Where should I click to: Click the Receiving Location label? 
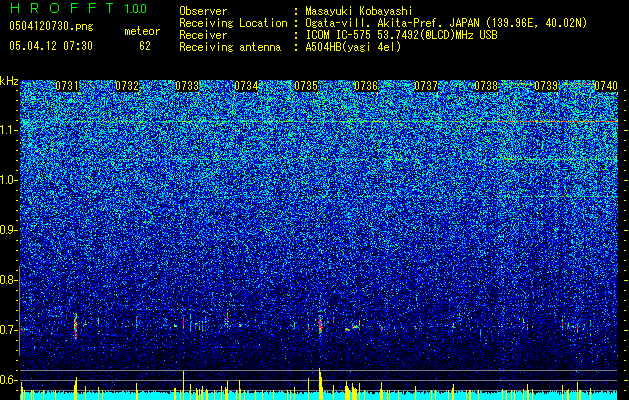point(233,23)
